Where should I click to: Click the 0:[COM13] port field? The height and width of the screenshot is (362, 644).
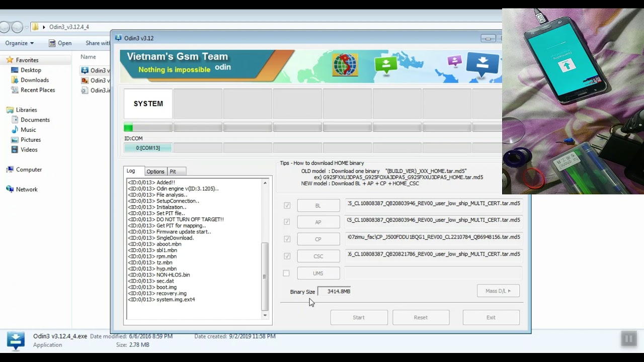[148, 148]
